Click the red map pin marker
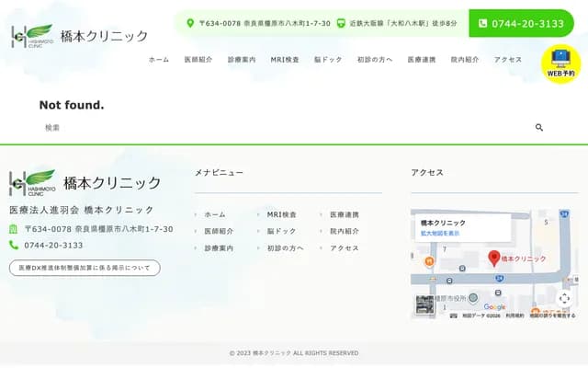 pos(493,259)
